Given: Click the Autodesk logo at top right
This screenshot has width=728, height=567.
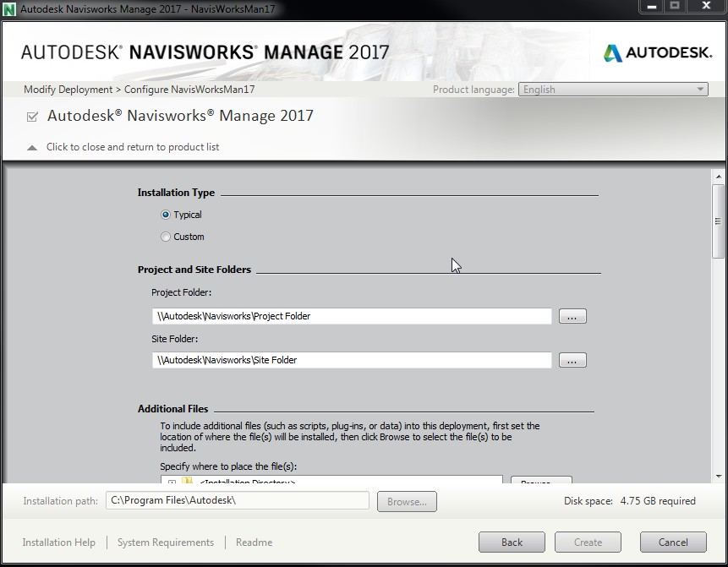Looking at the screenshot, I should pyautogui.click(x=658, y=52).
